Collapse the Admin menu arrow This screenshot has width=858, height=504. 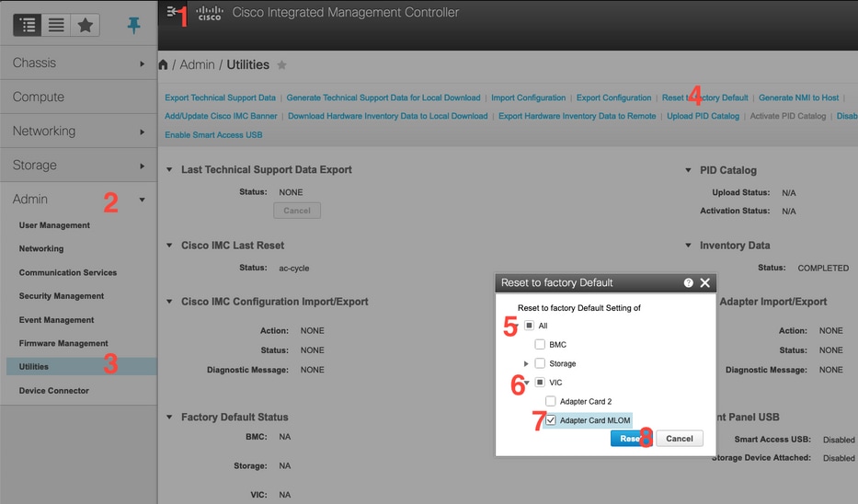(x=142, y=200)
